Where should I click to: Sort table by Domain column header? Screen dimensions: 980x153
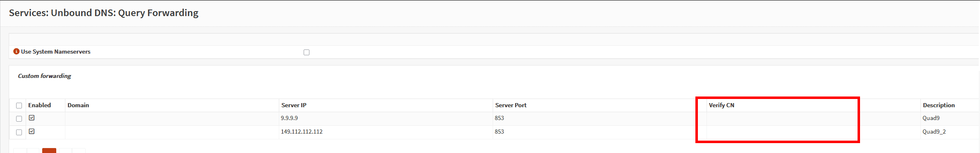(78, 105)
